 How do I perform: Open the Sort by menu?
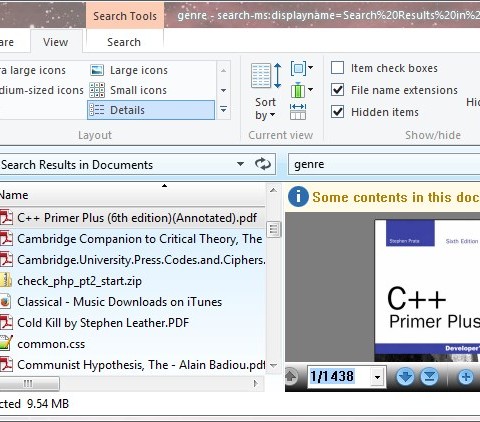pos(265,92)
